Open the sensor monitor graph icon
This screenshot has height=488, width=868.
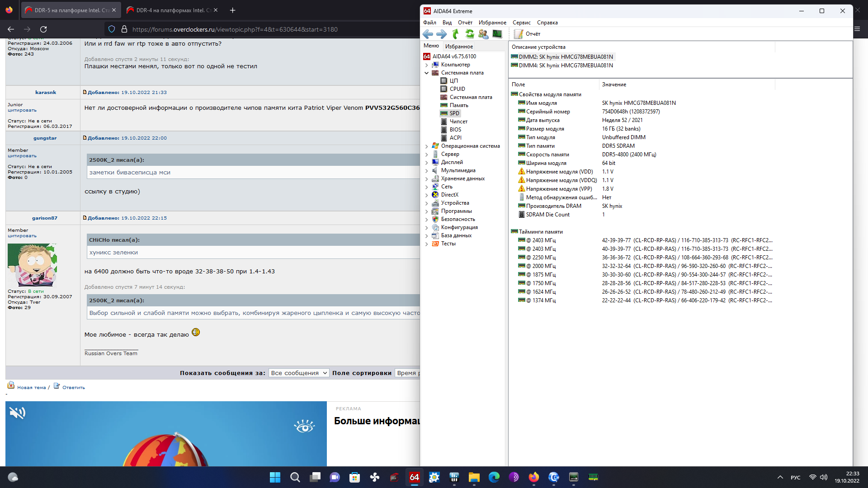pos(497,34)
